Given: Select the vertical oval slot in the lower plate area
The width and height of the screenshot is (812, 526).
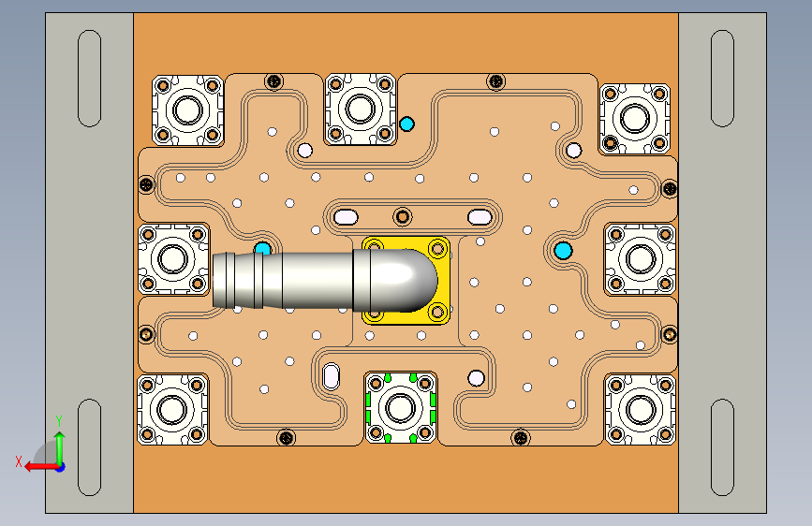Looking at the screenshot, I should point(331,376).
